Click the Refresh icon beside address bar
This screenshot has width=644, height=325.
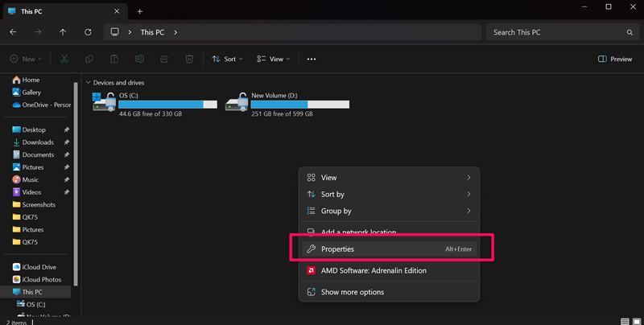pyautogui.click(x=86, y=32)
